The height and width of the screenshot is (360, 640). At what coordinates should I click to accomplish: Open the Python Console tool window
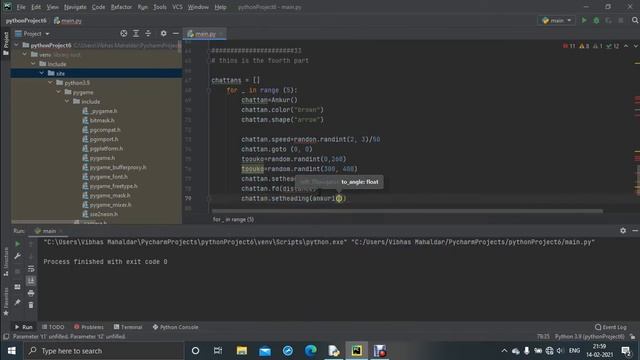coord(175,327)
